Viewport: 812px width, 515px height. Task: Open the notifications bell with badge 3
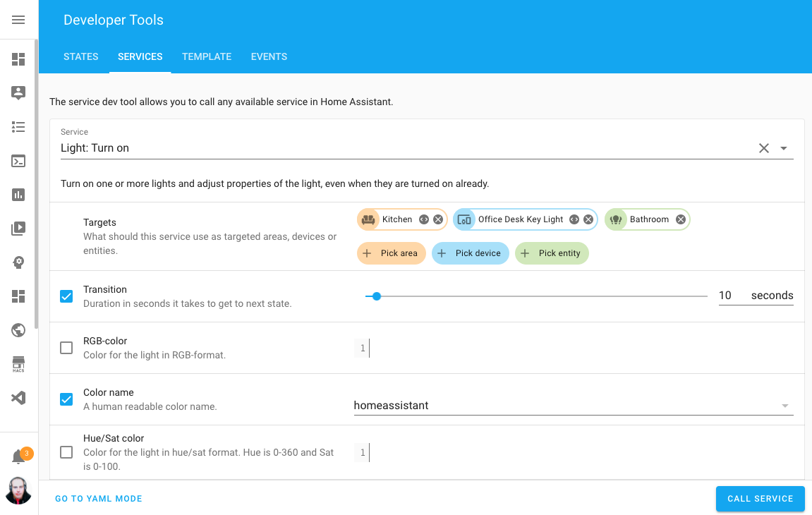tap(18, 455)
